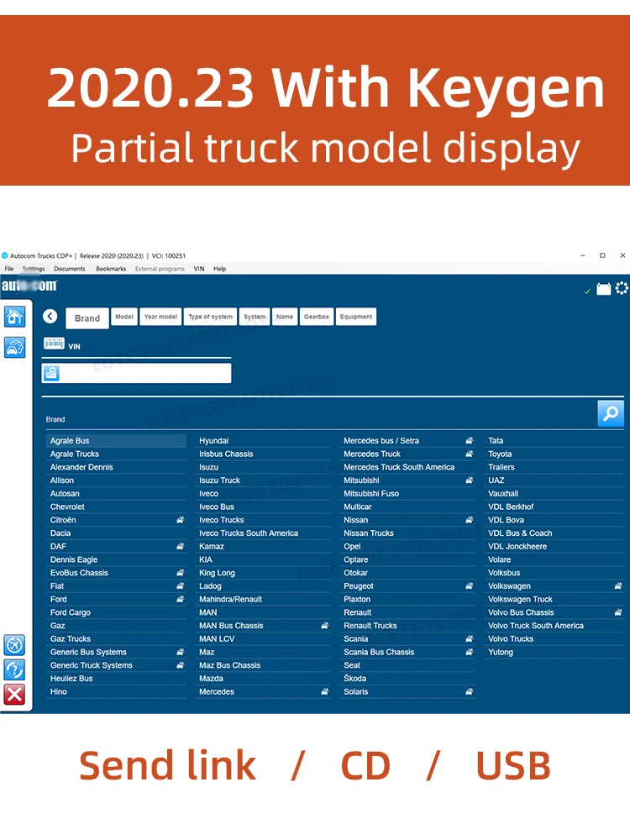Image resolution: width=630 pixels, height=840 pixels.
Task: Click the car icon beside MAN Bus Chassis
Action: coord(324,625)
